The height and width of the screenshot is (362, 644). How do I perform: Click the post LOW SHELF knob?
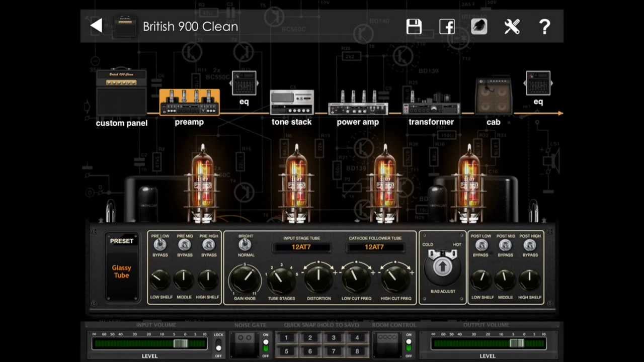tap(482, 280)
